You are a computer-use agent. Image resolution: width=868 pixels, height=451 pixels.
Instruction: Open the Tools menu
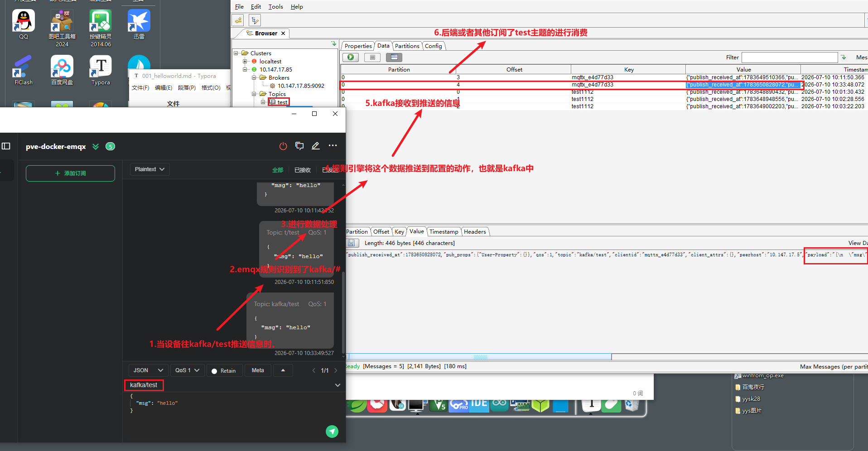[x=275, y=7]
